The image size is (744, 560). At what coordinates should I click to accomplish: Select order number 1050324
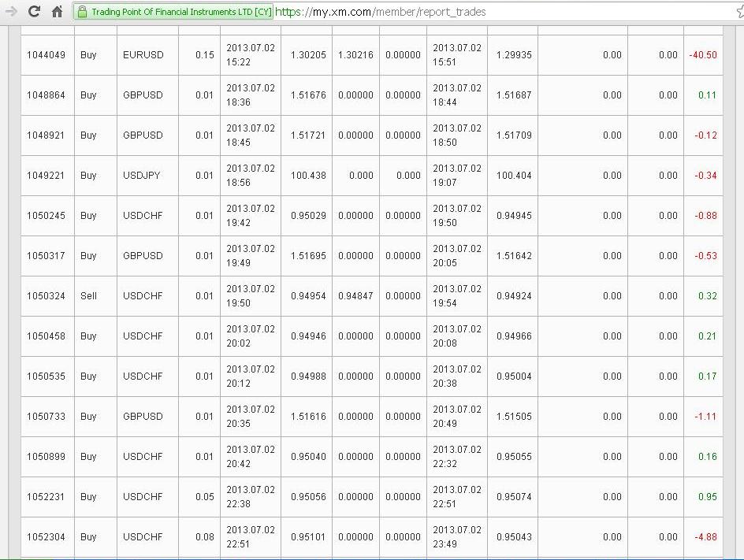coord(46,296)
